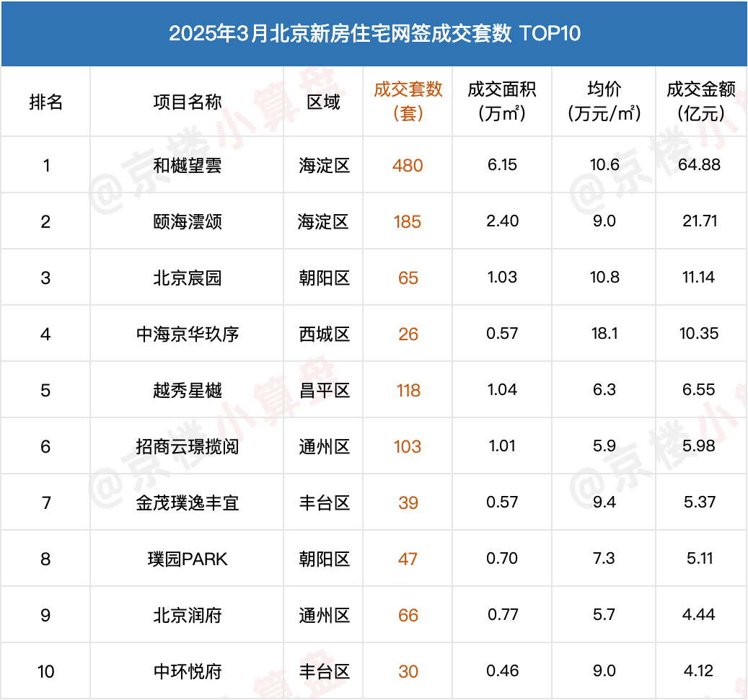Click district '丰台区' in 中环悦府 row
Viewport: 748px width, 700px height.
pos(325,671)
